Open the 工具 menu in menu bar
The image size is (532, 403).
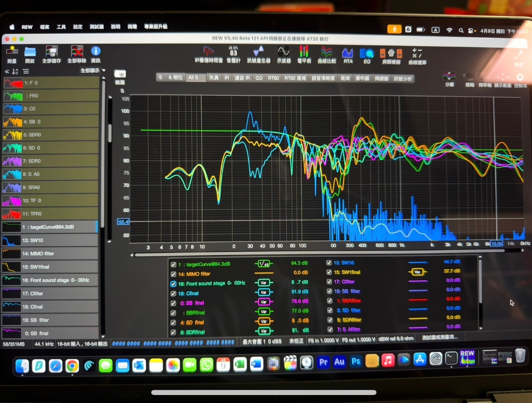point(61,27)
